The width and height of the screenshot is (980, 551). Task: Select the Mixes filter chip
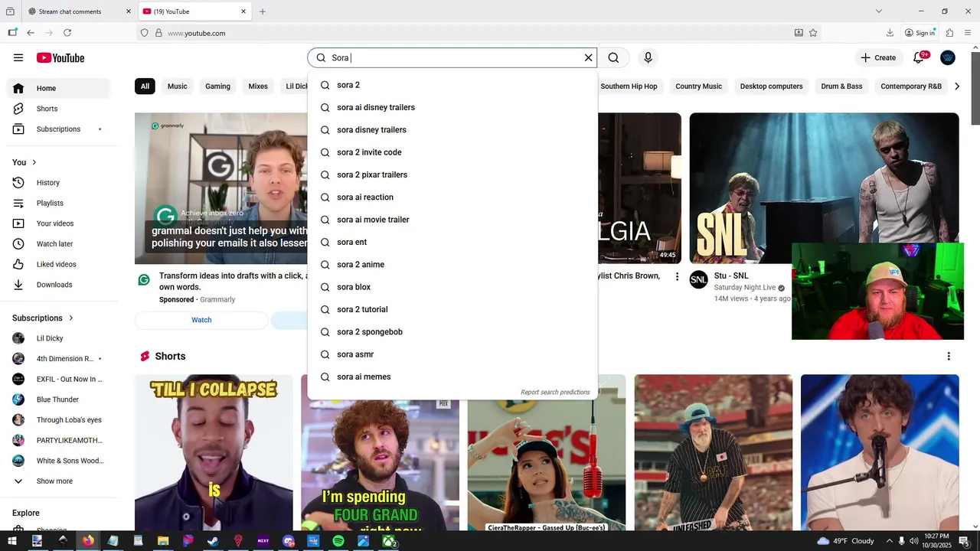click(x=258, y=86)
